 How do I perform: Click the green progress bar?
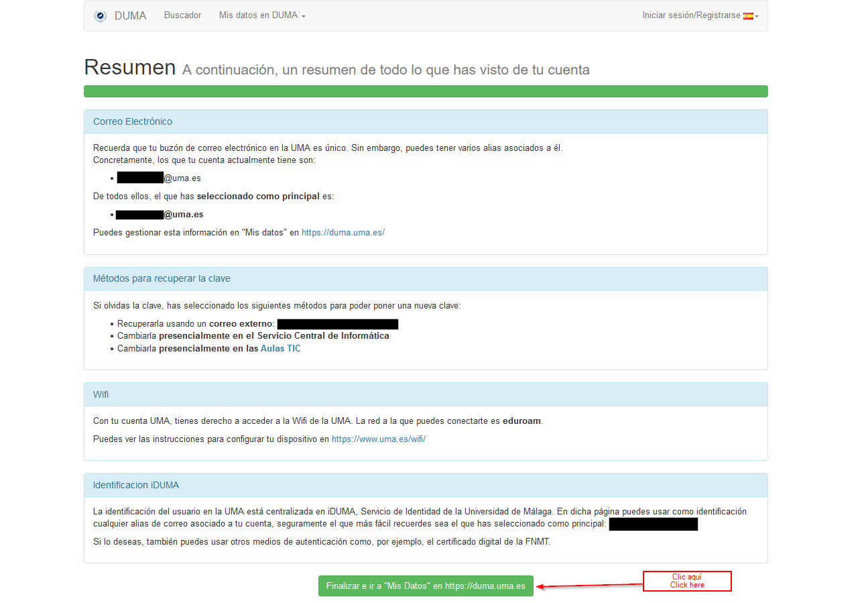tap(426, 91)
